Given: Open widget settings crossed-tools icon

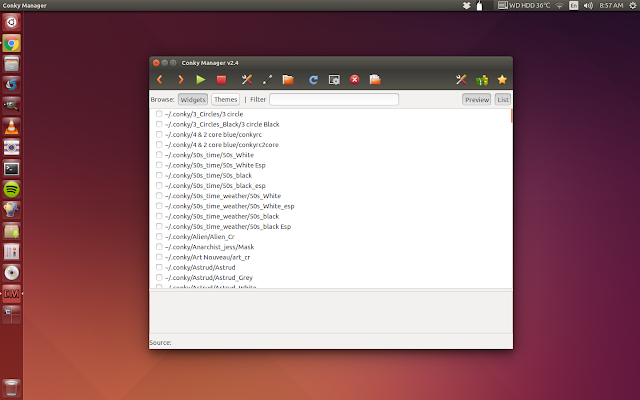Looking at the screenshot, I should 247,80.
